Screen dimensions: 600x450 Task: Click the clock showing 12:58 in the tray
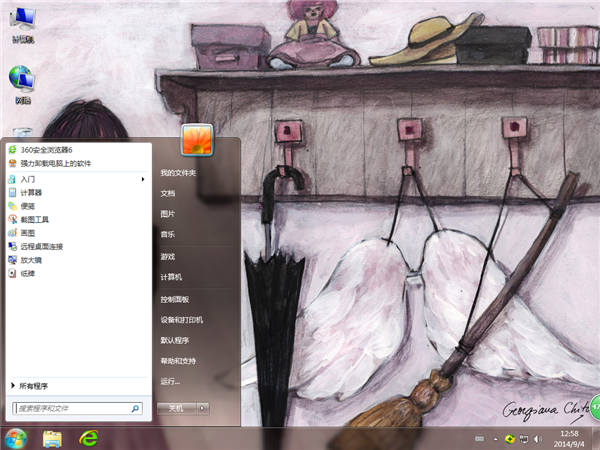click(x=569, y=438)
